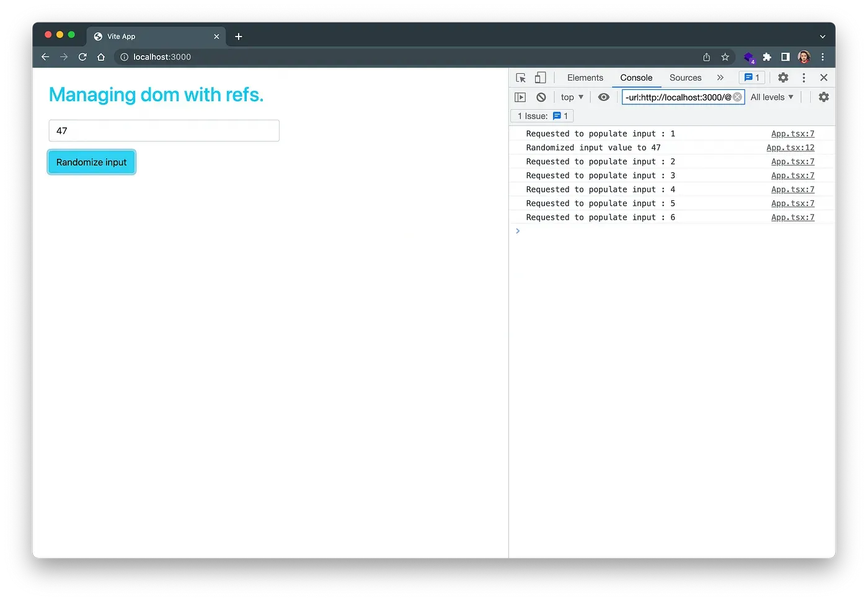Open the Chrome three-dot menu
Viewport: 868px width, 601px height.
[823, 57]
